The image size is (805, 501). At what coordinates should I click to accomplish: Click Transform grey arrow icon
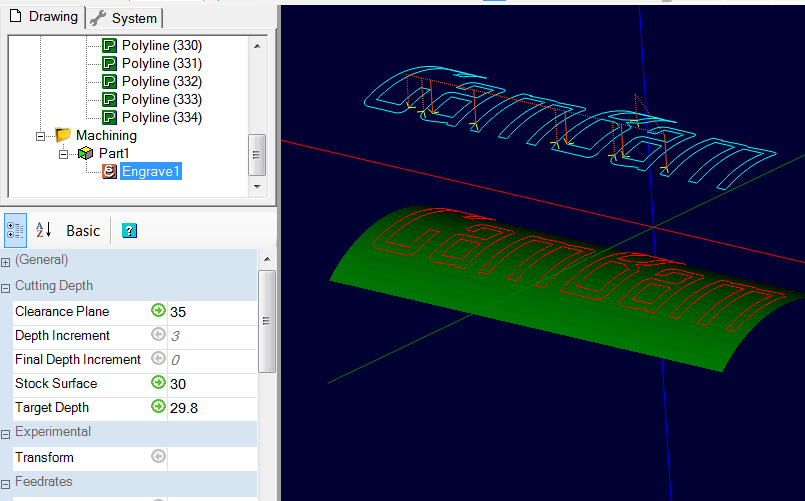click(x=158, y=456)
